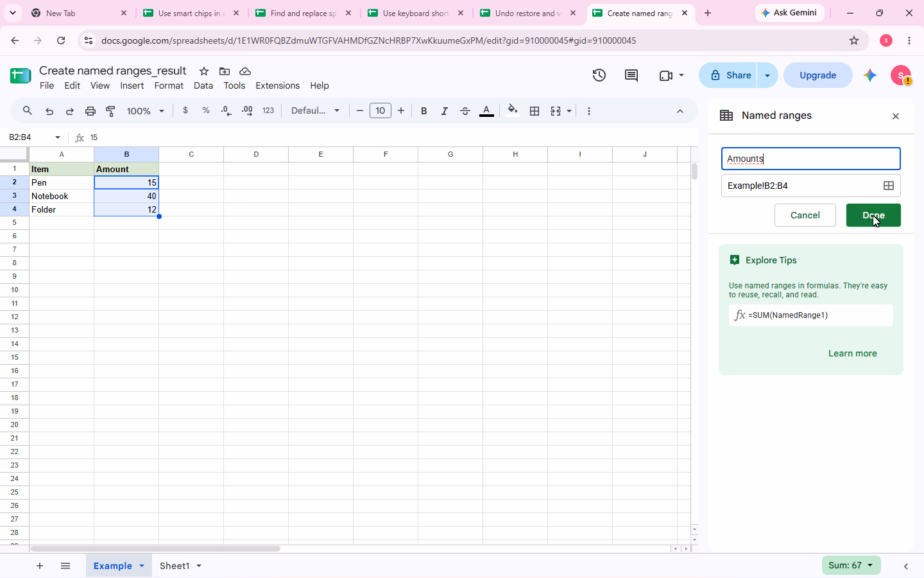This screenshot has width=924, height=578.
Task: Print the spreadsheet via printer icon
Action: click(x=90, y=111)
